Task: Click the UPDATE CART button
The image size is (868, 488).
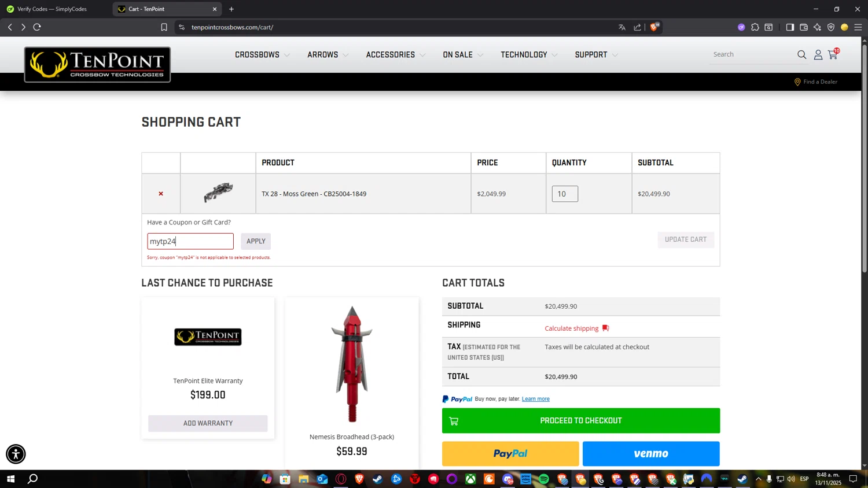Action: [x=686, y=239]
